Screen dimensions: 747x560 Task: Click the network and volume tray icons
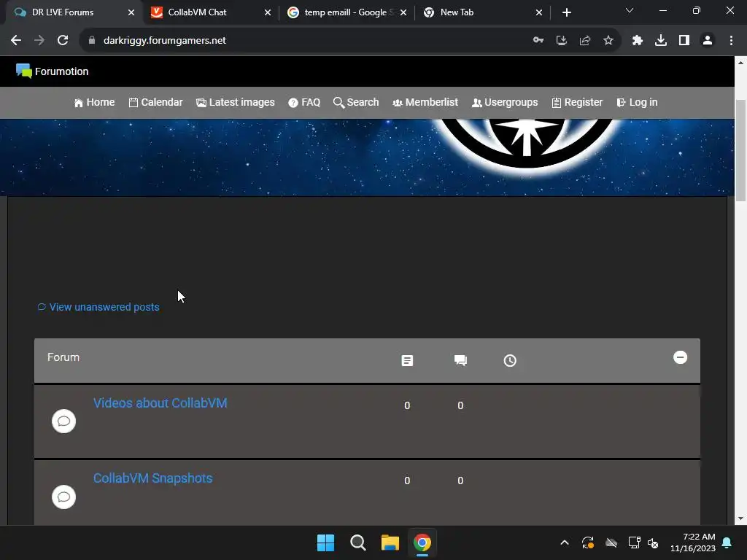tap(643, 542)
